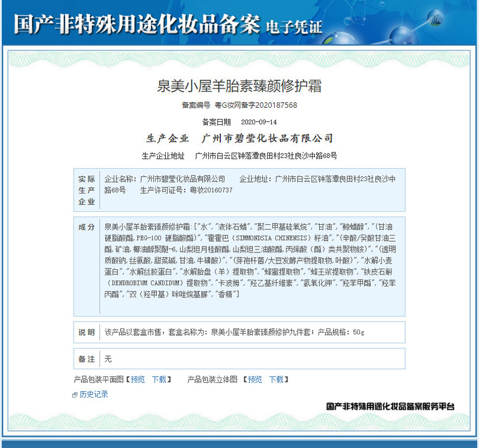Click the header title 国产非特殊用途化妆品备案

(137, 24)
